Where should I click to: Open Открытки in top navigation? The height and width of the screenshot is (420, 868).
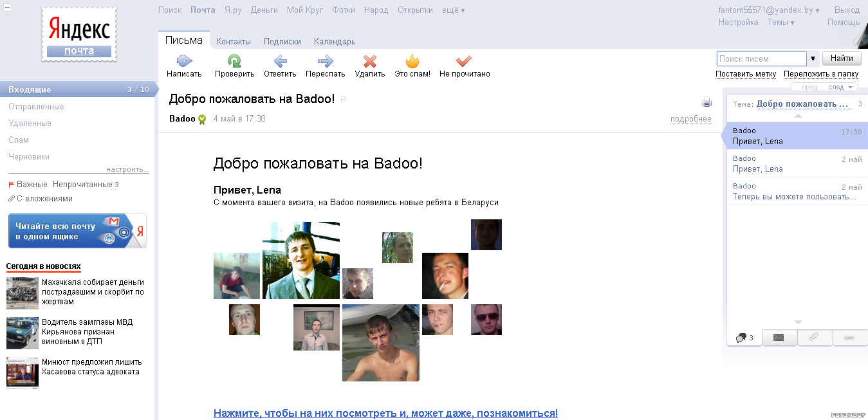[x=415, y=10]
